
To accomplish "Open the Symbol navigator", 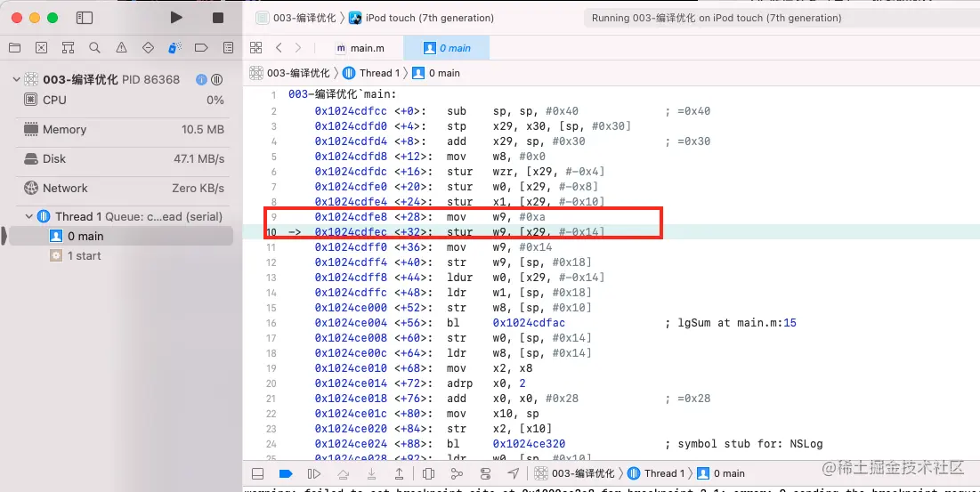I will click(69, 47).
